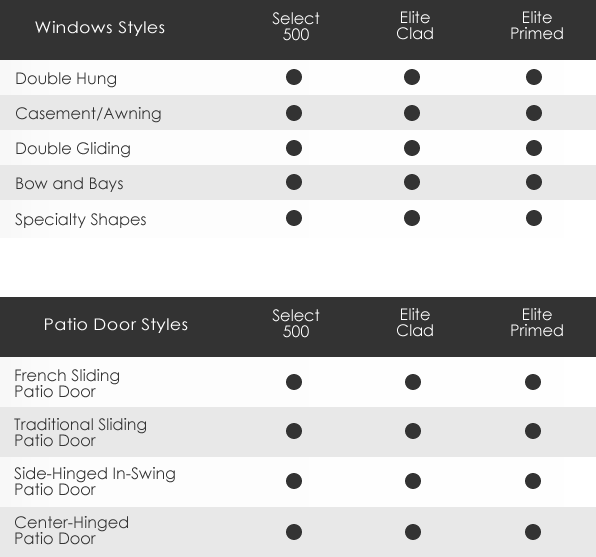Click Side-Hinged In-Swing Elite Clad dot
This screenshot has width=596, height=557.
(413, 481)
